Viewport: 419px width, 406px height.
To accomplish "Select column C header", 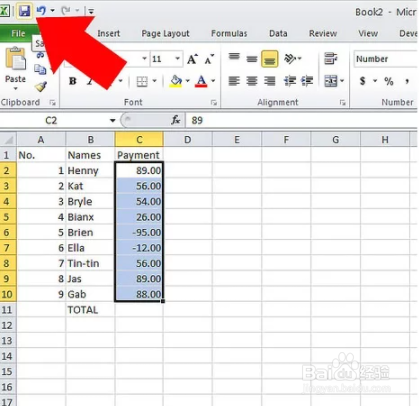I will 139,139.
